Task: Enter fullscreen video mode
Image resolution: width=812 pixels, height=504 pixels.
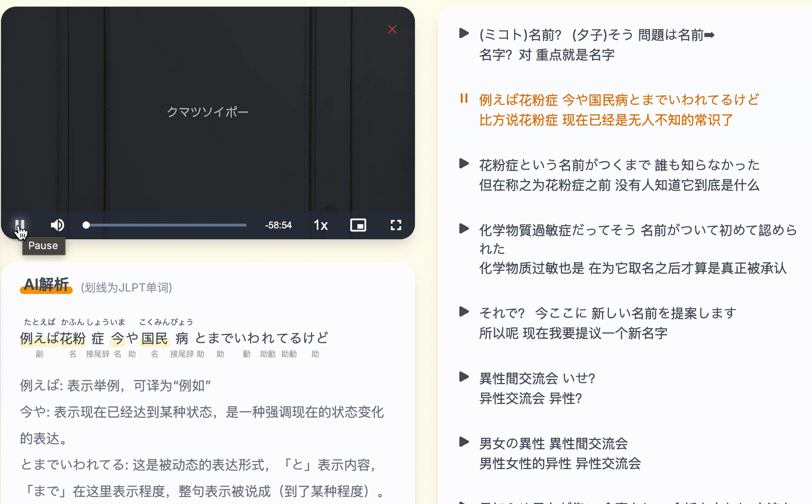Action: click(x=396, y=225)
